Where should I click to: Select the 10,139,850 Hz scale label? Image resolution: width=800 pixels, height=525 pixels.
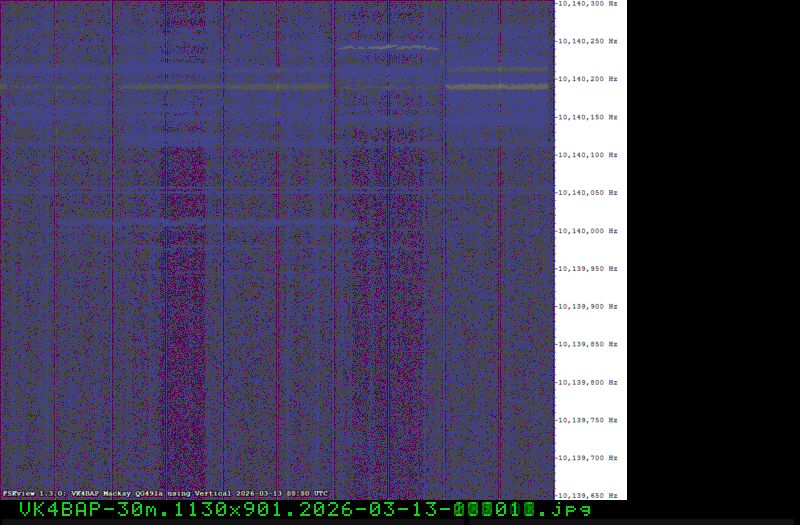point(588,344)
